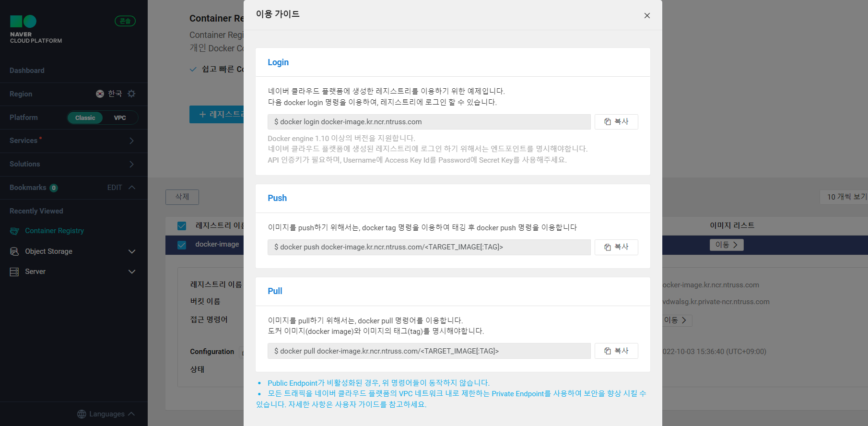This screenshot has width=868, height=426.
Task: Switch platform to Classic
Action: (85, 118)
